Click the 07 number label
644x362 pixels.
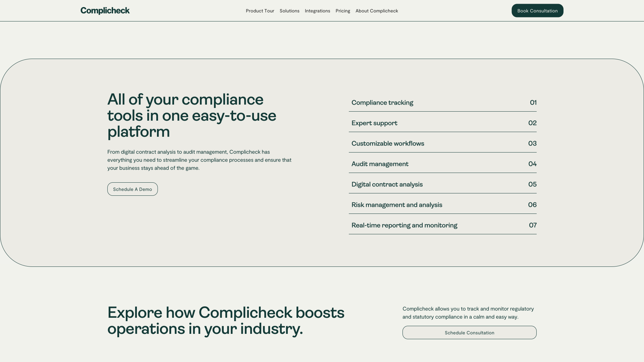[x=533, y=225]
